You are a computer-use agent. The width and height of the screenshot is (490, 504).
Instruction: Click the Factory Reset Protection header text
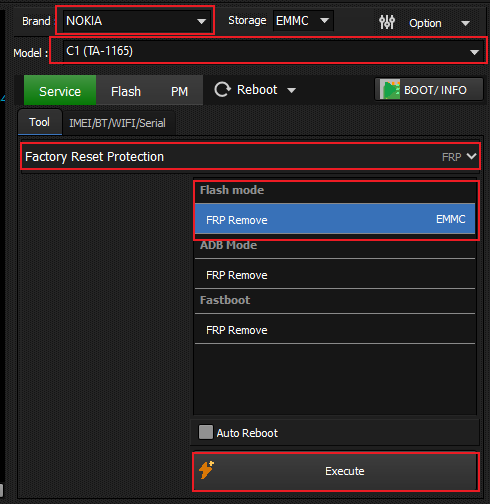pos(95,156)
